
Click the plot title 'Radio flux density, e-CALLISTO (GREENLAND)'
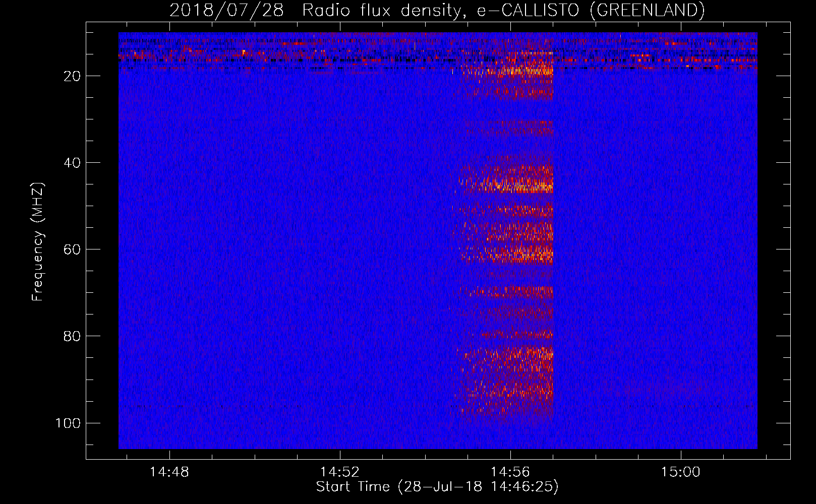pos(503,10)
